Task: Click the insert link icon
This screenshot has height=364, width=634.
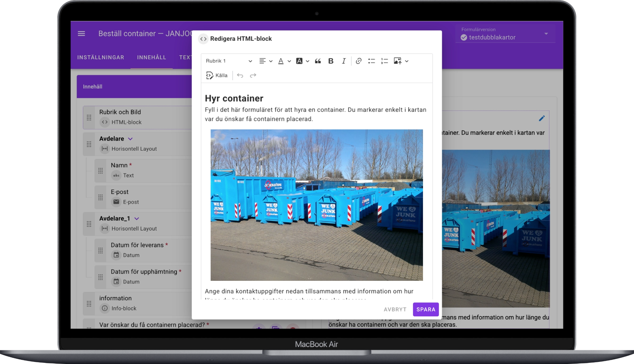Action: click(358, 61)
